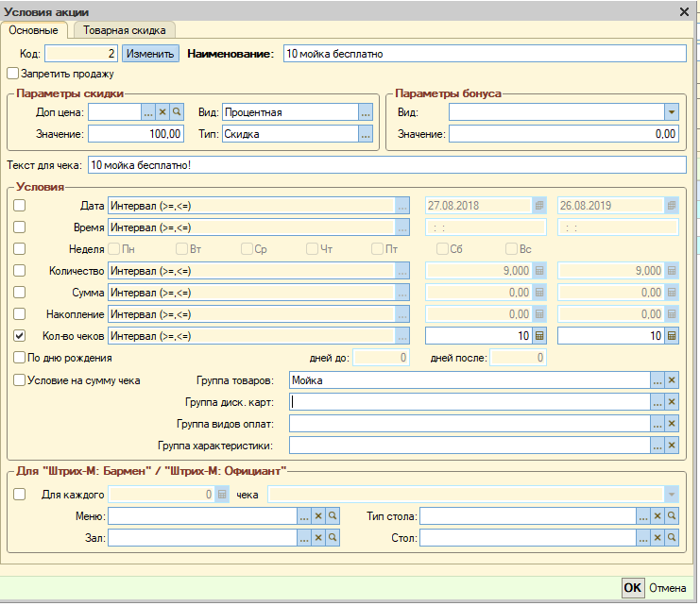700x606 pixels.
Task: Open Накопление interval type selector
Action: (402, 314)
